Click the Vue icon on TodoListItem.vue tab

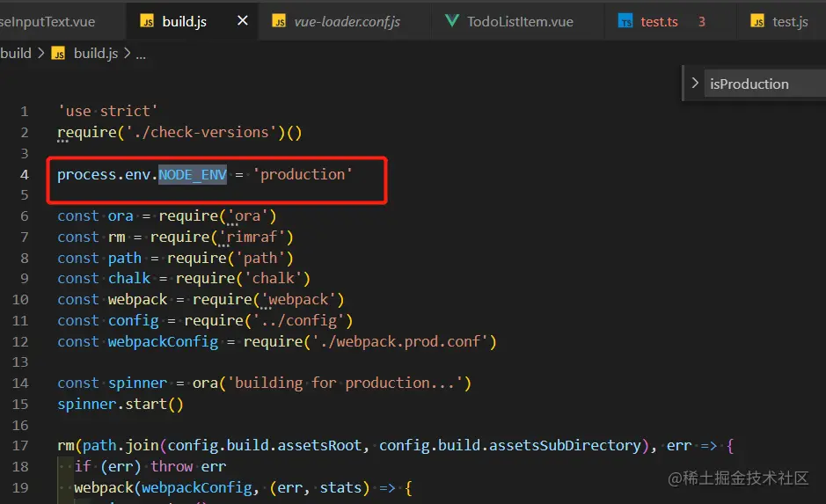451,21
